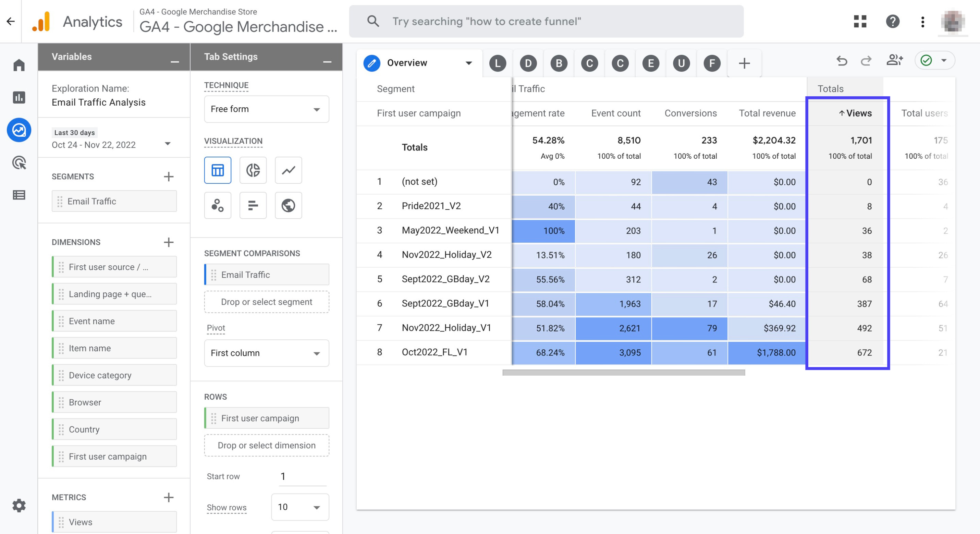Viewport: 980px width, 534px height.
Task: Undo the last change
Action: coord(842,61)
